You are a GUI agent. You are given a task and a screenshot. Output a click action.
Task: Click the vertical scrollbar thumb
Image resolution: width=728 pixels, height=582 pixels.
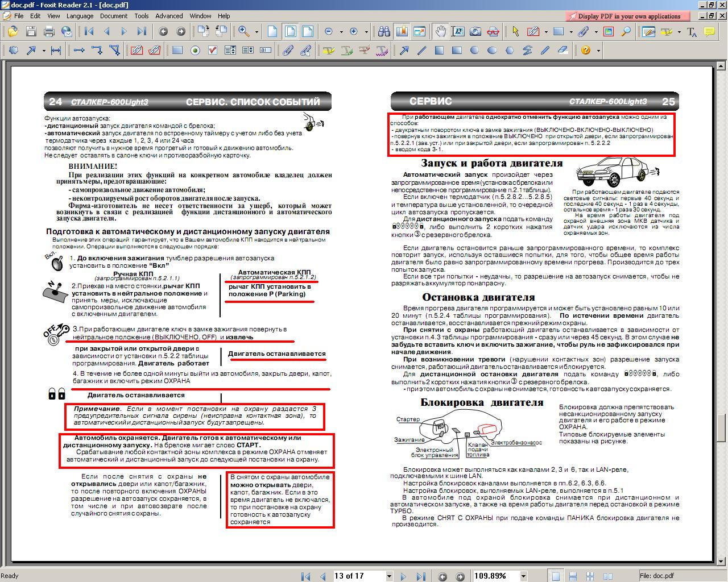[722, 428]
